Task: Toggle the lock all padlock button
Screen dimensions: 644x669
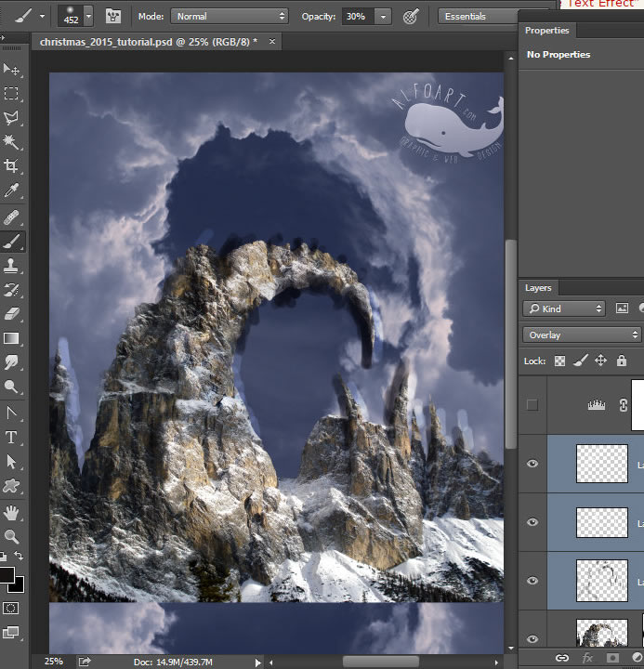Action: pos(621,361)
